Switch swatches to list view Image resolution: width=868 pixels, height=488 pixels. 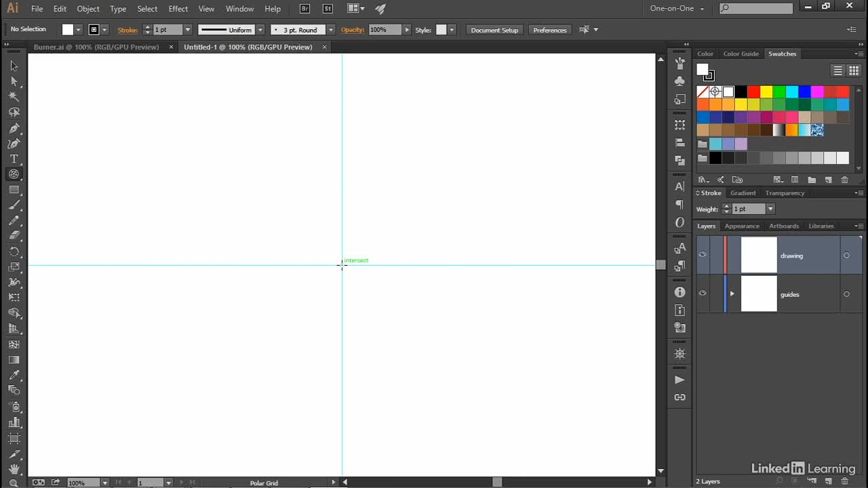[838, 70]
